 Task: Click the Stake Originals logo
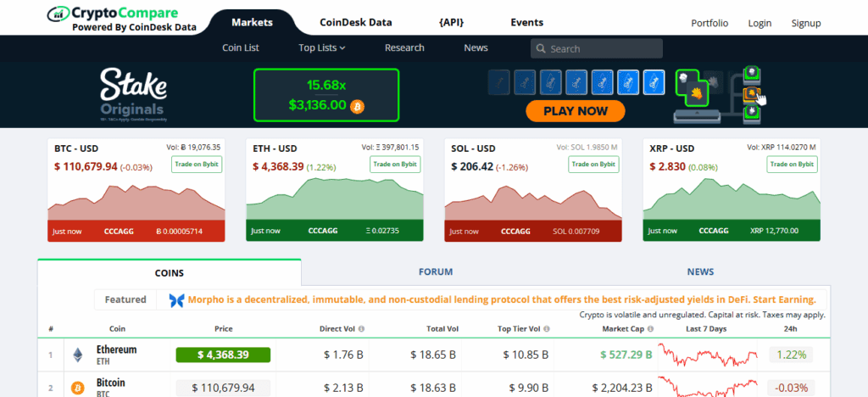click(x=133, y=94)
